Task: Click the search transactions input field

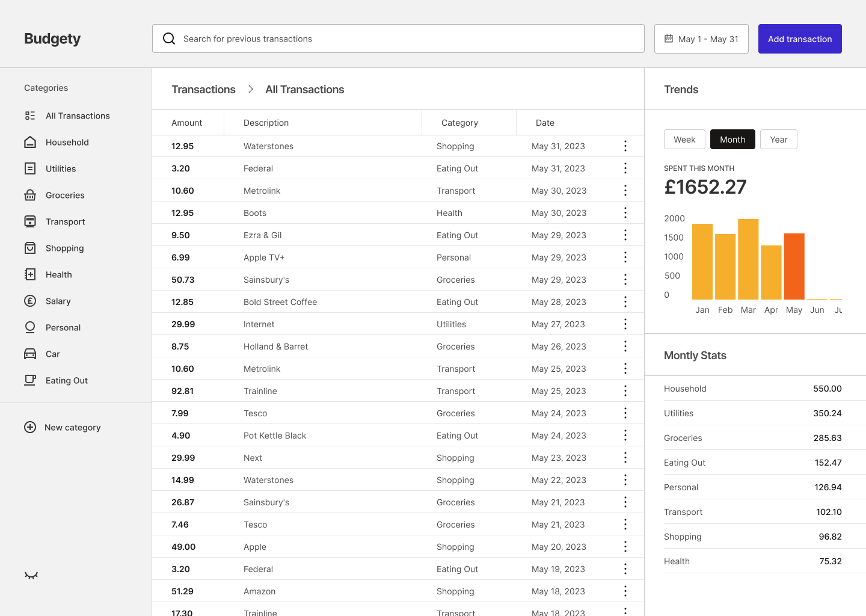Action: (398, 38)
